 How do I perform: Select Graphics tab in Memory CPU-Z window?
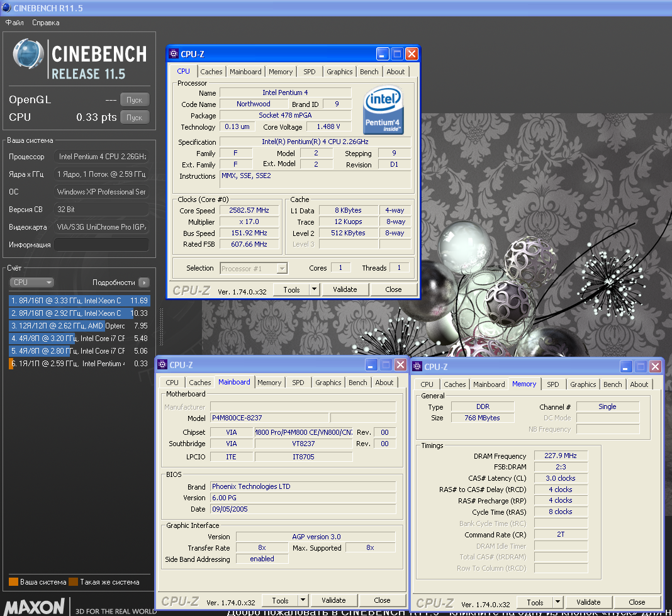[x=583, y=384]
